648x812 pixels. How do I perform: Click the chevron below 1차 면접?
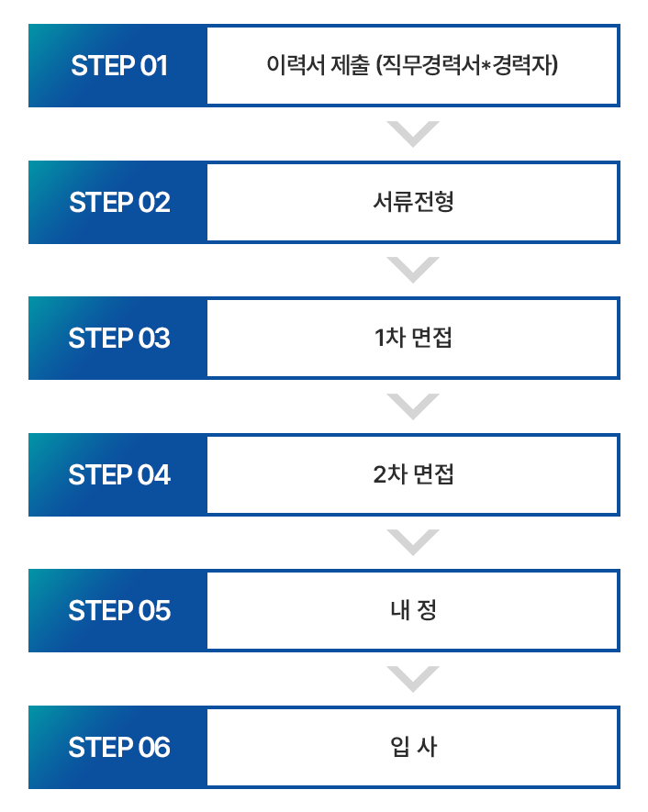pos(413,406)
